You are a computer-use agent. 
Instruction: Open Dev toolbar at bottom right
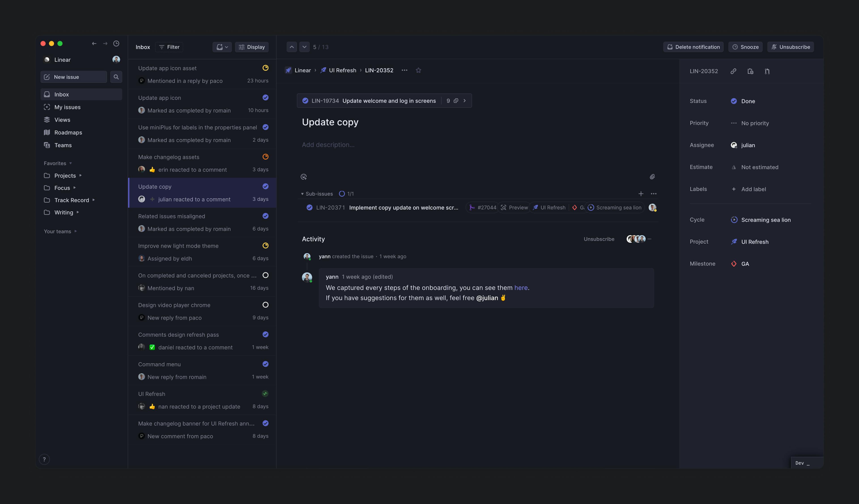point(807,462)
